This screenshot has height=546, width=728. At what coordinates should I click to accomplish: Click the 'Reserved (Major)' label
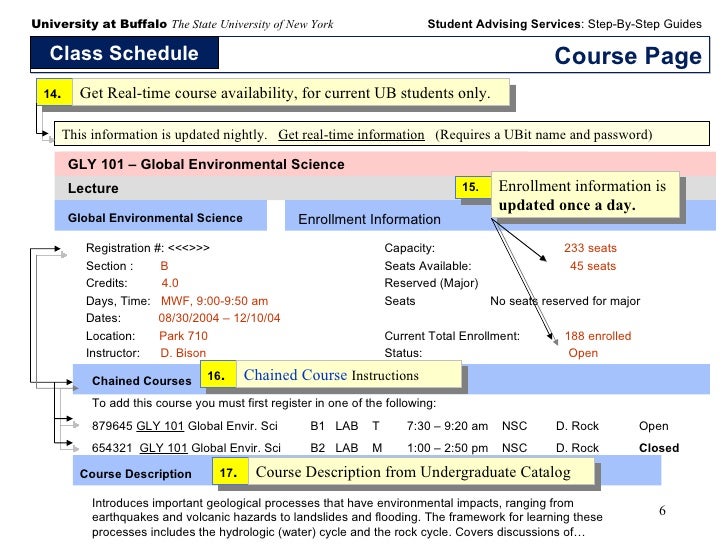pos(431,283)
